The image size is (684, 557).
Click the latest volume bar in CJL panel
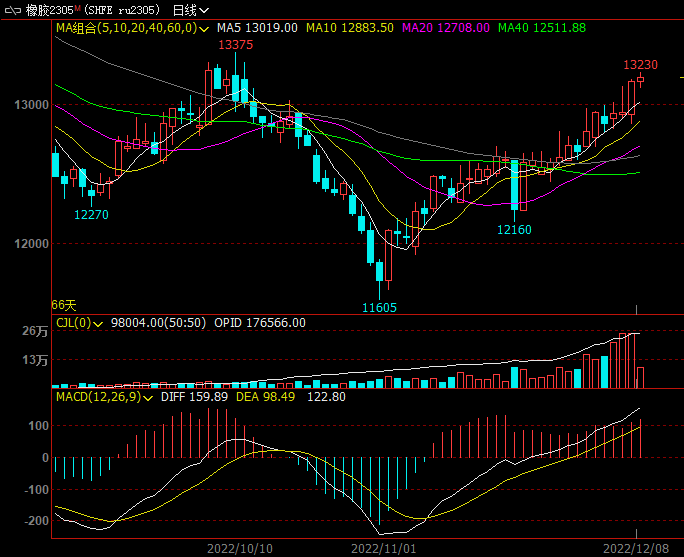point(640,378)
